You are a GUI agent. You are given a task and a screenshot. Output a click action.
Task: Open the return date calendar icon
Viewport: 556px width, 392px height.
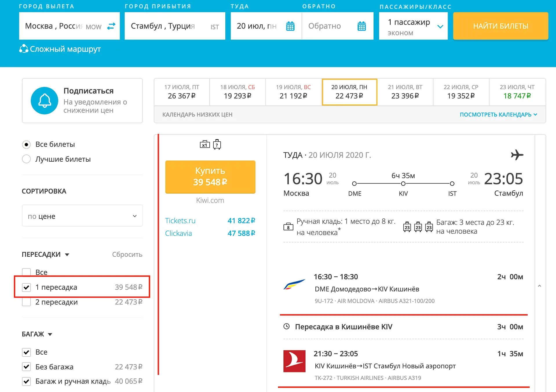361,26
